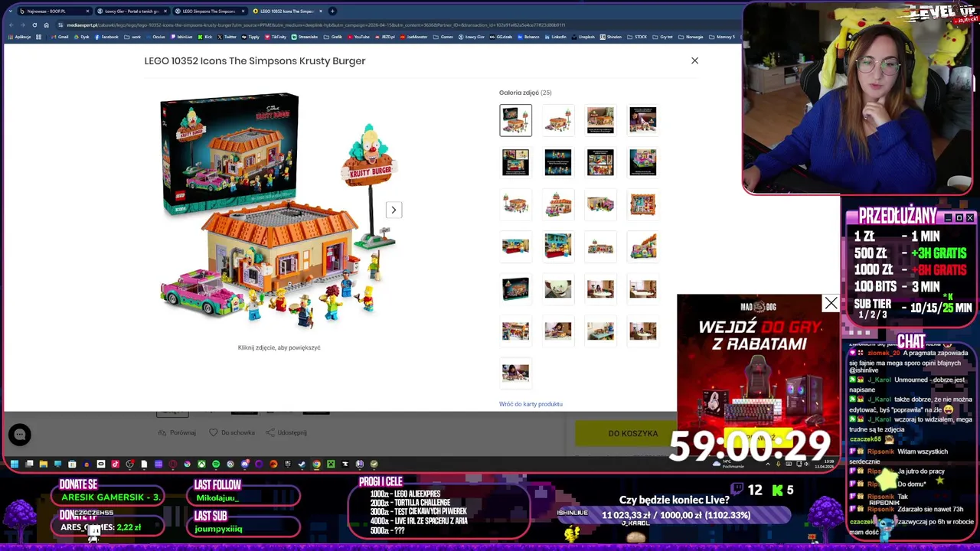Expand the 'Memory S' bookmarks folder
The width and height of the screenshot is (980, 551).
pos(723,37)
